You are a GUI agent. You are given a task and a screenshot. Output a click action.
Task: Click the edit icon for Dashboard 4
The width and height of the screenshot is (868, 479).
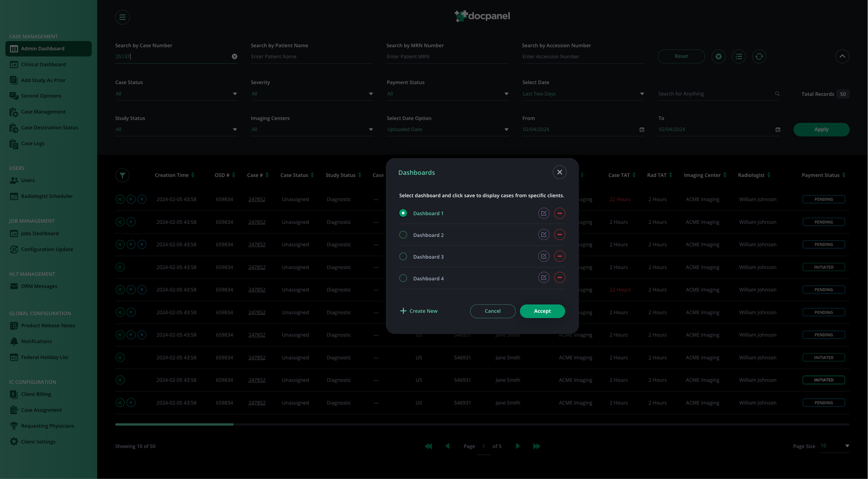pos(544,278)
